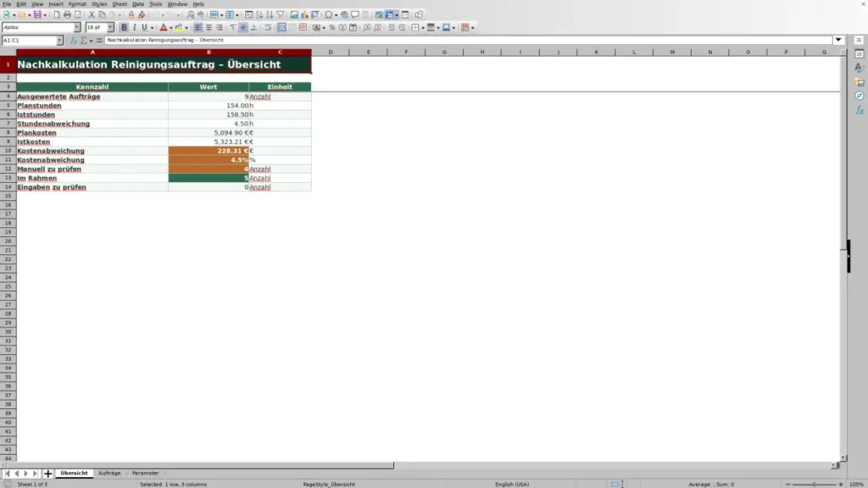Open Find and Replace from the toolbar

pyautogui.click(x=191, y=15)
